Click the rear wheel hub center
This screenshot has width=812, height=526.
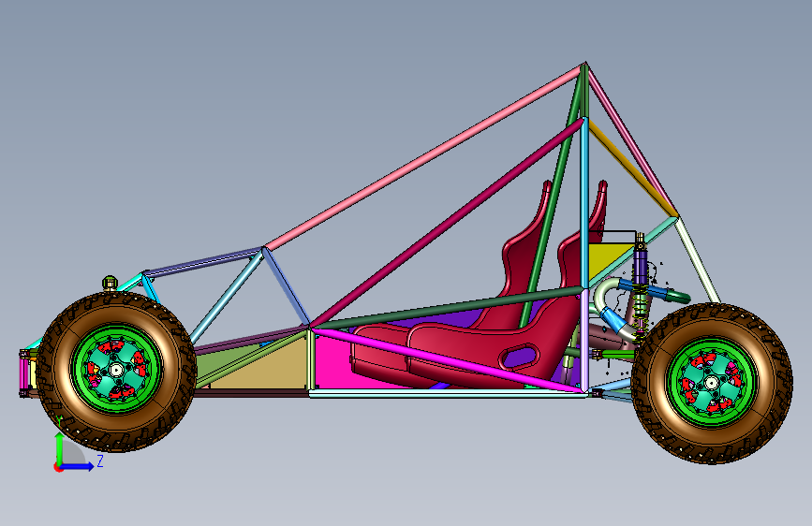point(712,383)
